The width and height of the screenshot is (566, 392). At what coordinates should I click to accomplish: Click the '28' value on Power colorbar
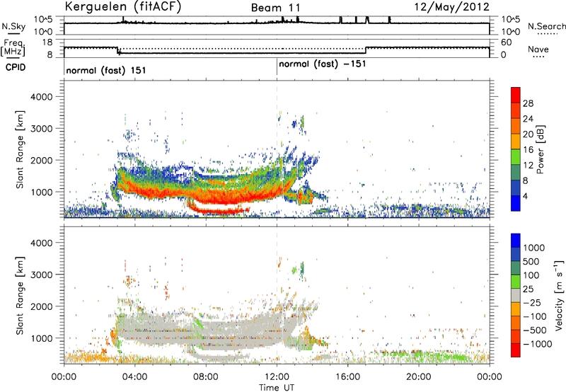click(528, 103)
